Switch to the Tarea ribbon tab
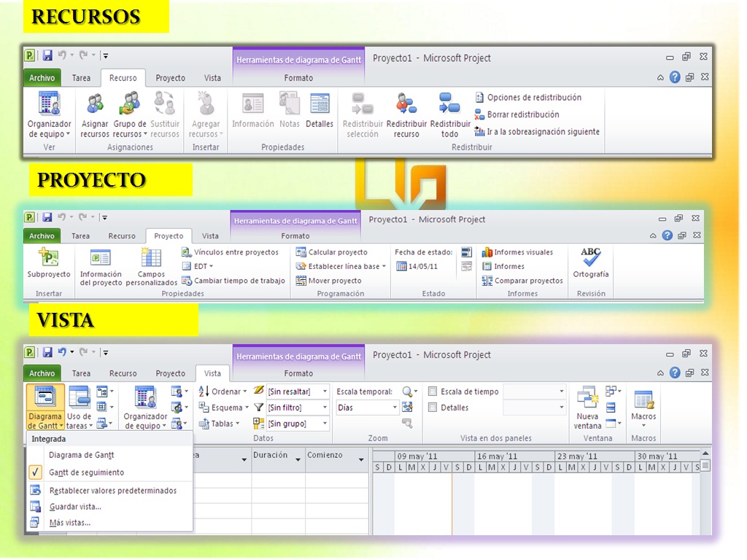 coord(81,77)
